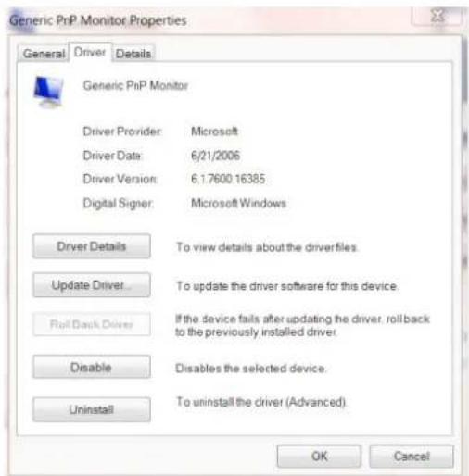This screenshot has width=469, height=476.
Task: Dismiss dialog with Cancel button
Action: (412, 456)
